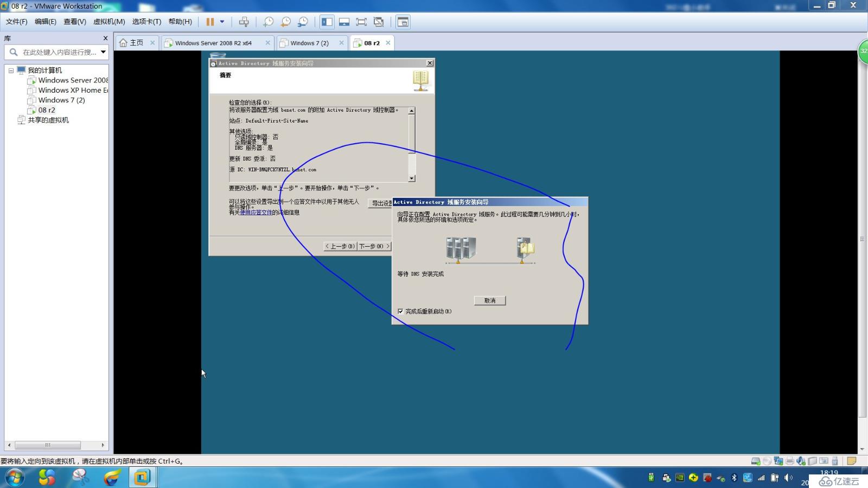
Task: Click the USB device status icon
Action: 835,461
